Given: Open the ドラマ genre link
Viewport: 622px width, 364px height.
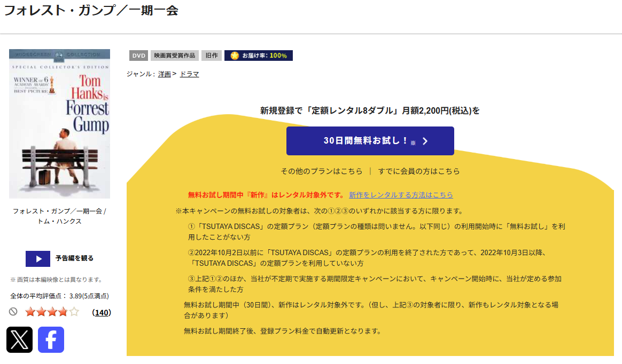Looking at the screenshot, I should pyautogui.click(x=189, y=74).
